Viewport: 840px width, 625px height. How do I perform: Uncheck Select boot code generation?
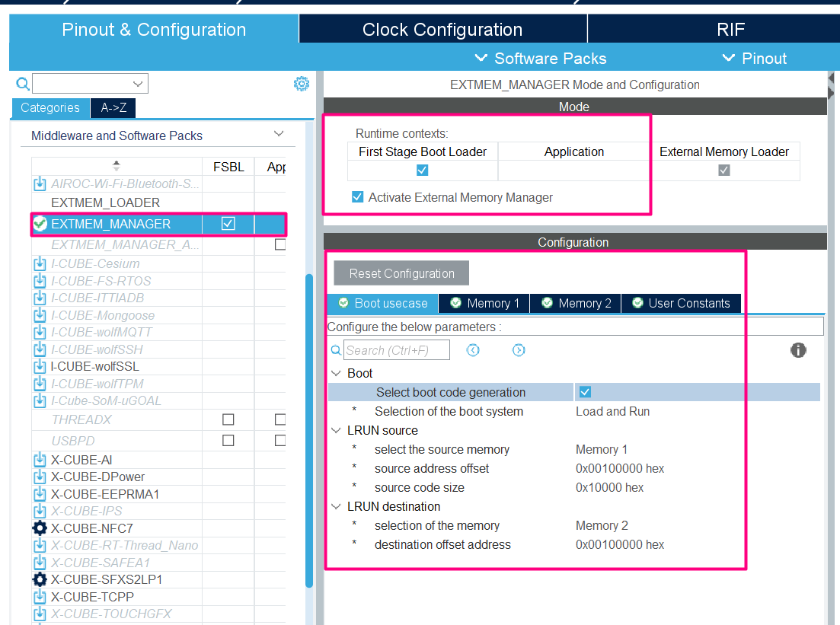(x=584, y=391)
